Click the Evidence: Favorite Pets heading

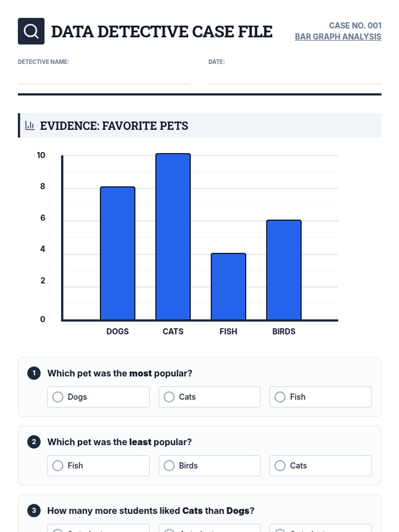click(x=114, y=126)
